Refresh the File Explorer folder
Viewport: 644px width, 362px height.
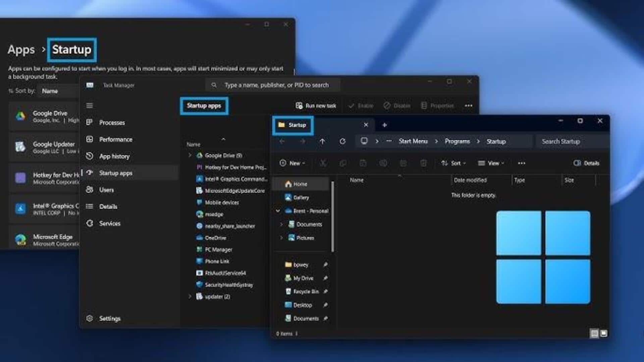pos(342,141)
